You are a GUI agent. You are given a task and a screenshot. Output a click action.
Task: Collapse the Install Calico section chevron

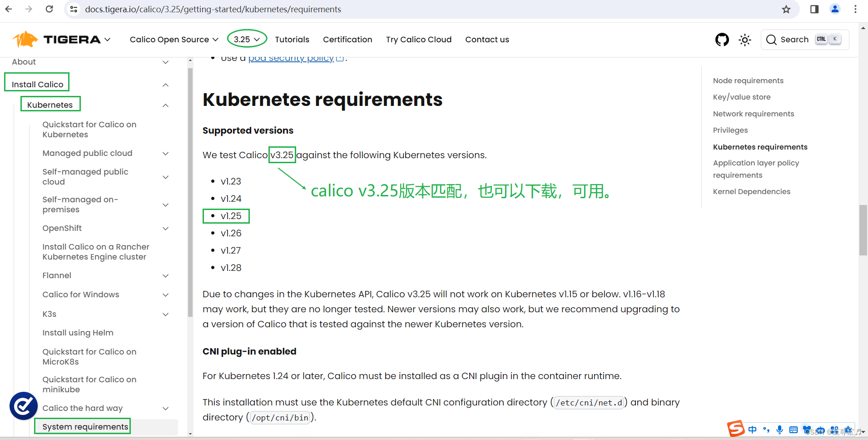[x=166, y=85]
